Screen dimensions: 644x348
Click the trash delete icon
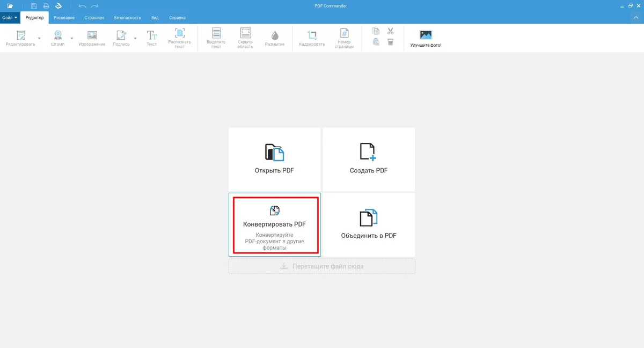(x=391, y=42)
